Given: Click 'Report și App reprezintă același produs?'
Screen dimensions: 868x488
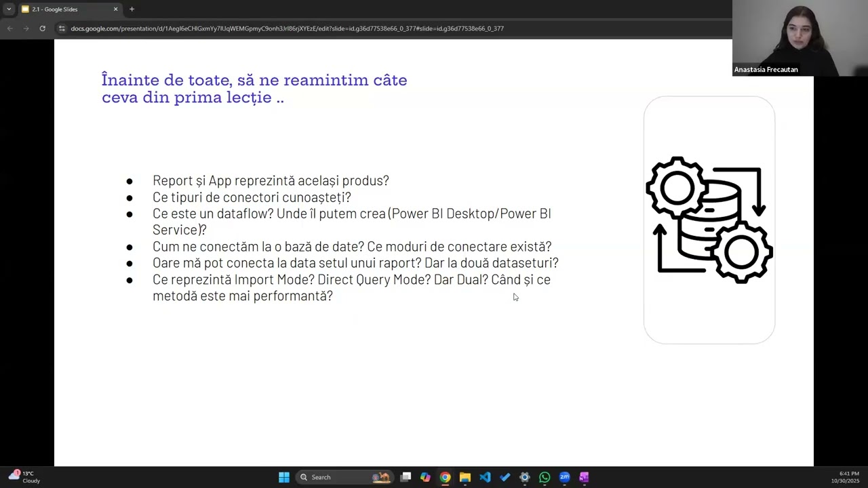Looking at the screenshot, I should [271, 180].
